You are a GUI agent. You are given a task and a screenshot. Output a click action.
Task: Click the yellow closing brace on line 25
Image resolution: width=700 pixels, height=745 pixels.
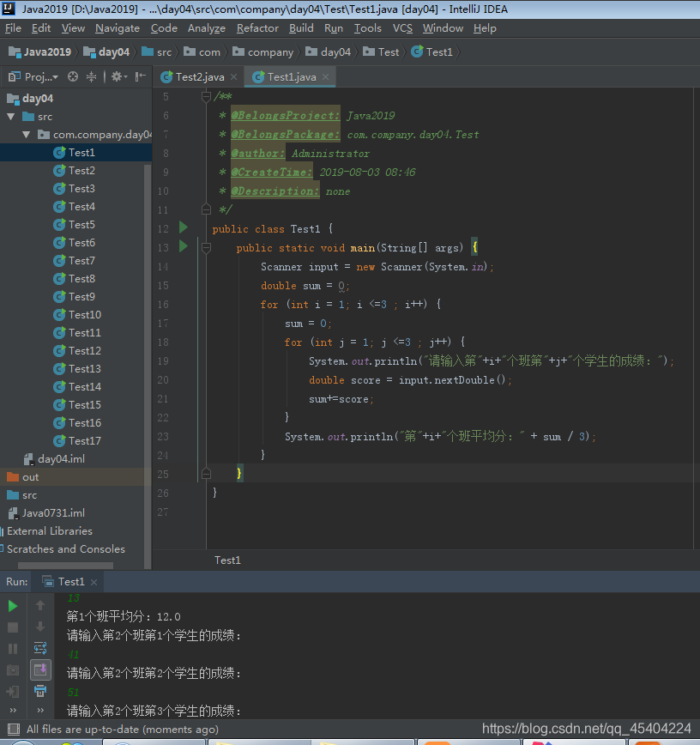tap(239, 473)
